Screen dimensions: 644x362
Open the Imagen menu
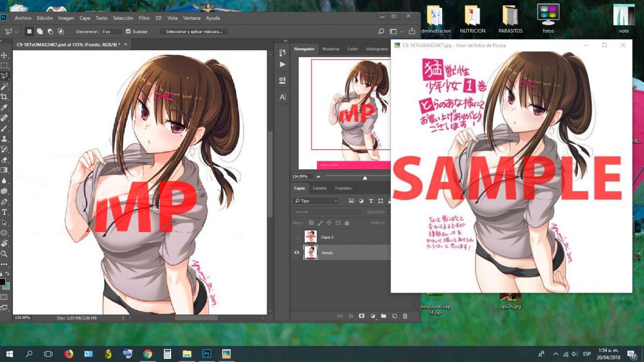66,18
